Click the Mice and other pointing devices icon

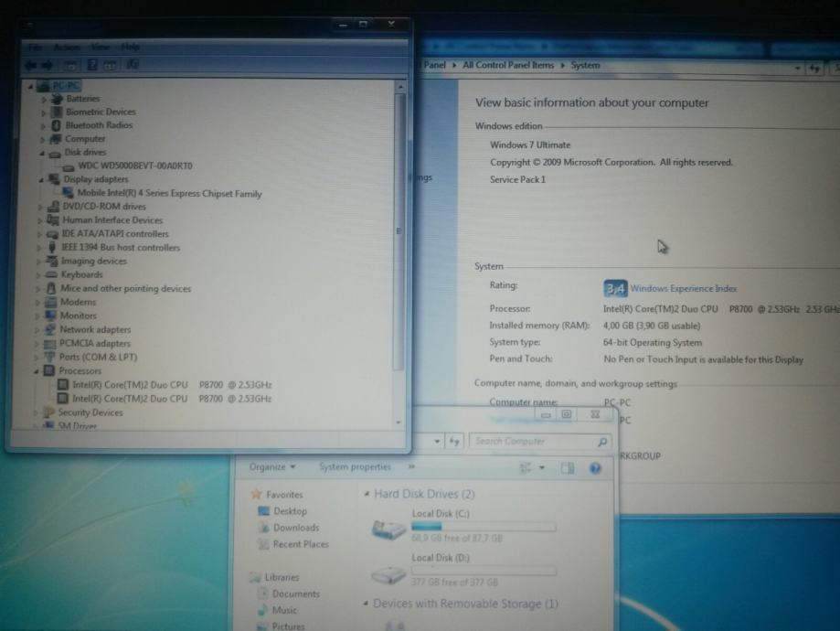pyautogui.click(x=51, y=288)
